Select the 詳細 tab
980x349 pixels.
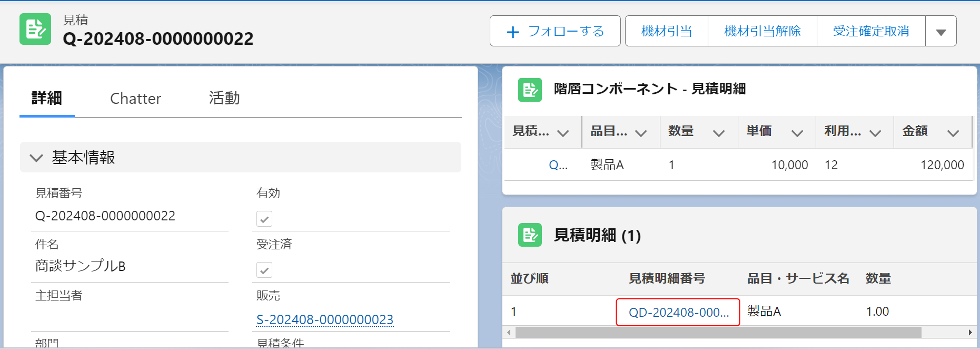pos(47,99)
